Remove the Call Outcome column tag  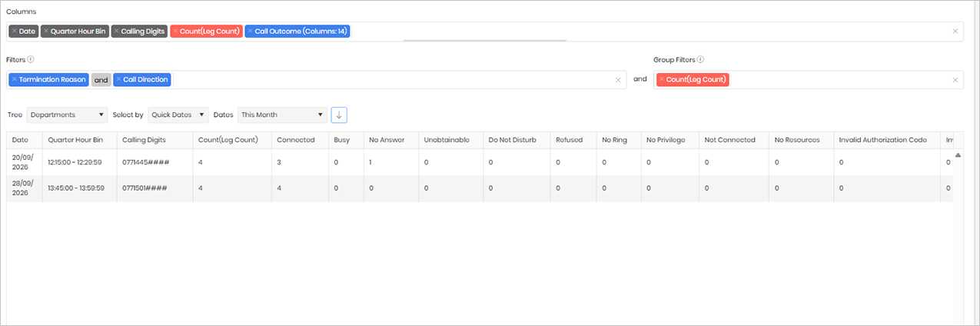[250, 32]
